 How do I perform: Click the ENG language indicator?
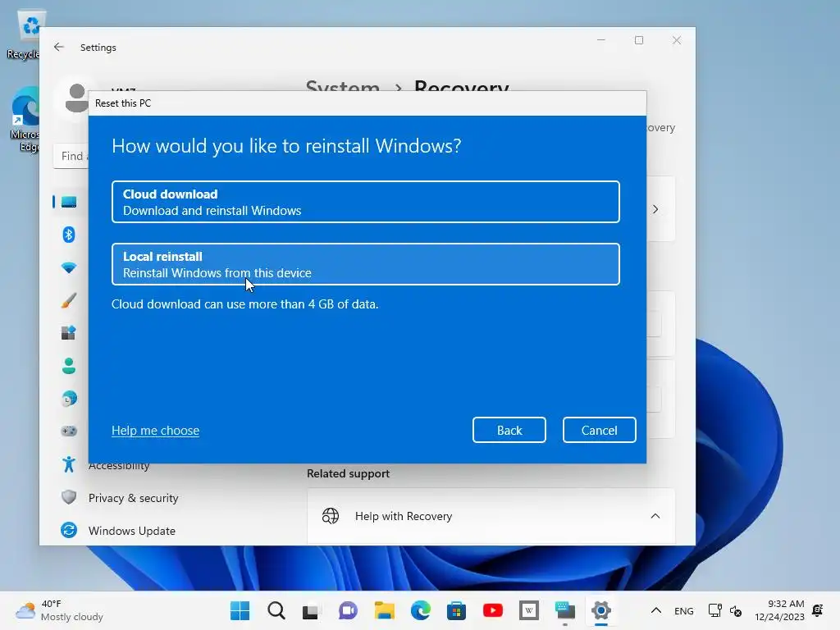point(683,610)
